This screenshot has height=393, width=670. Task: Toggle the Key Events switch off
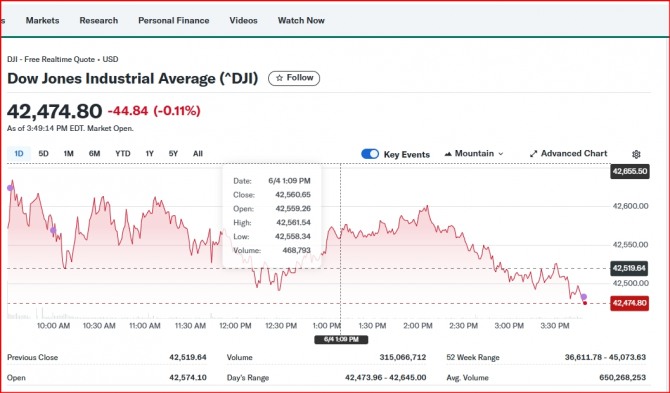pos(370,154)
